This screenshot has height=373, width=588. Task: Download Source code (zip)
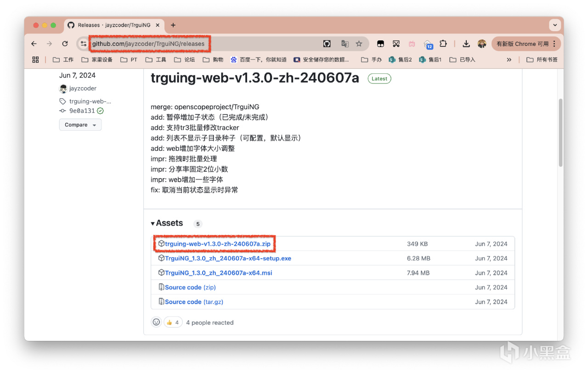[x=190, y=287]
